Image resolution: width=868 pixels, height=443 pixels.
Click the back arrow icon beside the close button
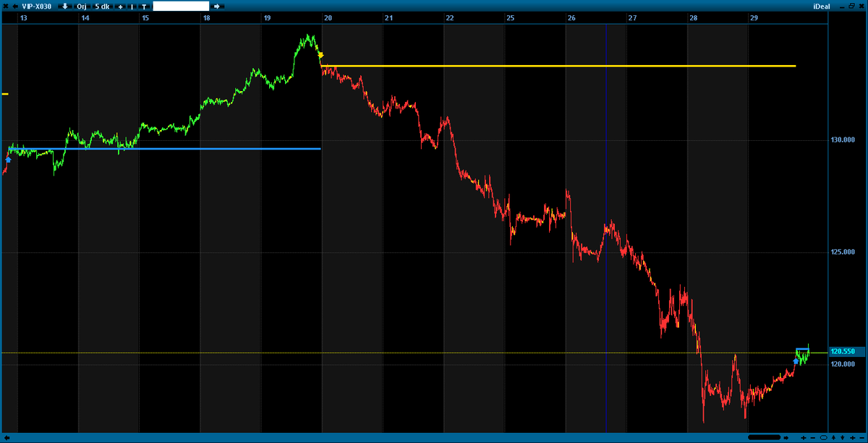(x=14, y=6)
